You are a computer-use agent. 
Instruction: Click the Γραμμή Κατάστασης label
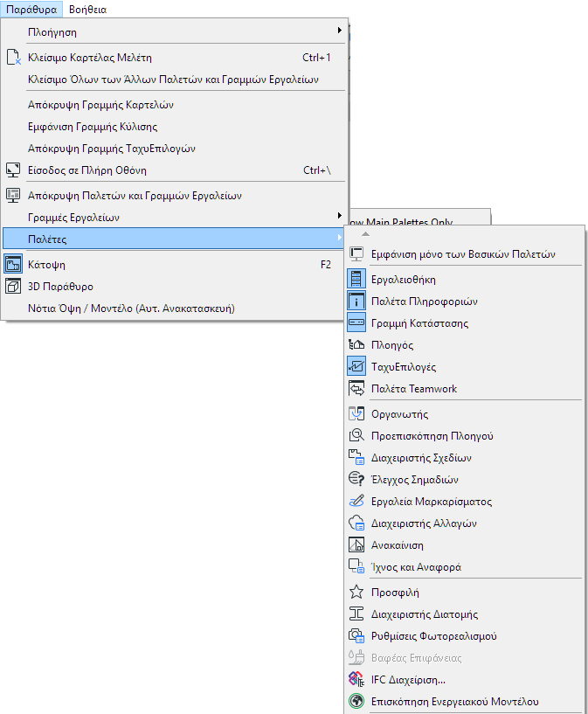(419, 323)
